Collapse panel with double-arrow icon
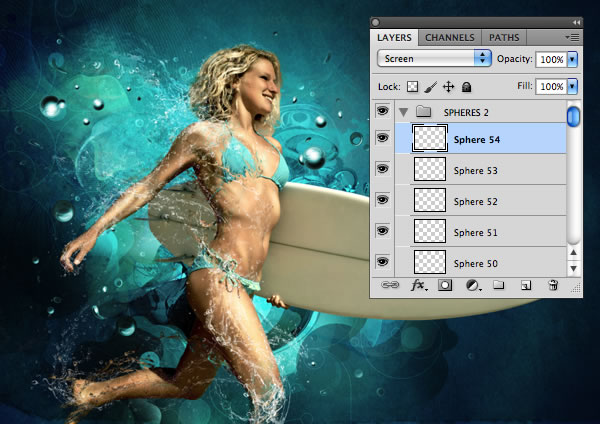Image resolution: width=600 pixels, height=424 pixels. coord(576,23)
